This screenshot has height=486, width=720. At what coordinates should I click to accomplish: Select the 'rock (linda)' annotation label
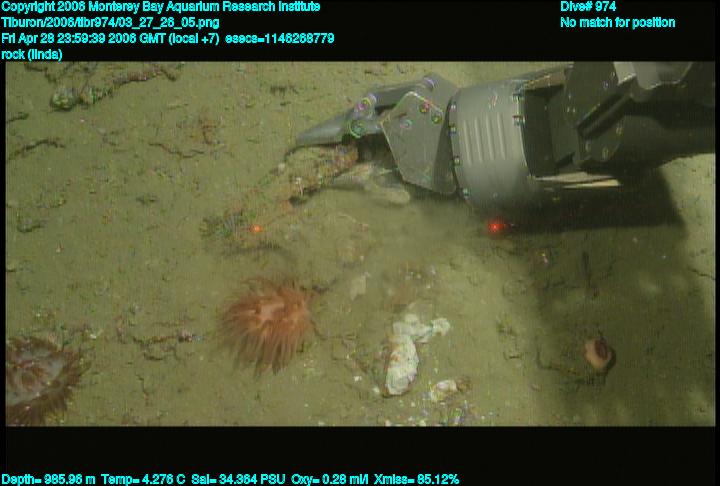point(32,54)
